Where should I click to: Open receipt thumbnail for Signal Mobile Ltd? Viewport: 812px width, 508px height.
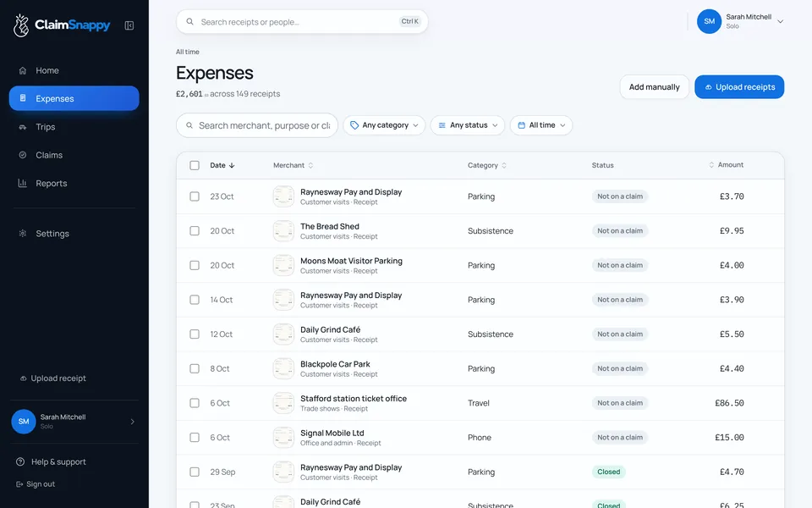tap(284, 438)
